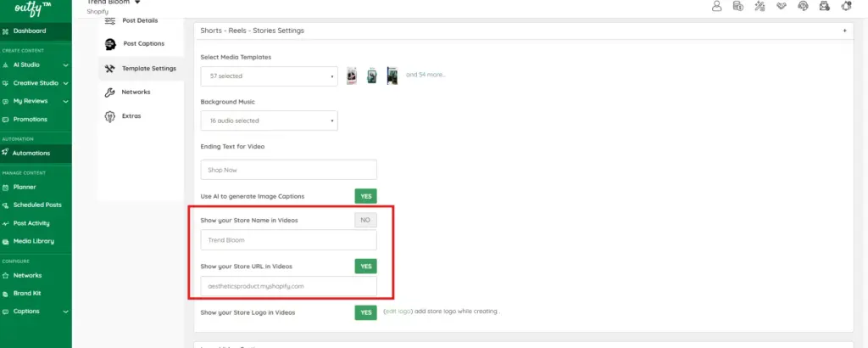
Task: Click the 'edit logo' link
Action: pos(398,312)
